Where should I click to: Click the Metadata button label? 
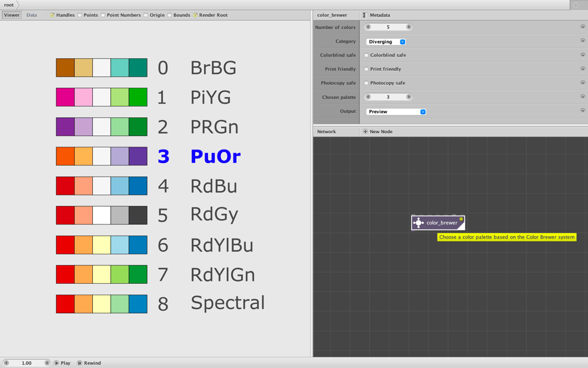(380, 15)
